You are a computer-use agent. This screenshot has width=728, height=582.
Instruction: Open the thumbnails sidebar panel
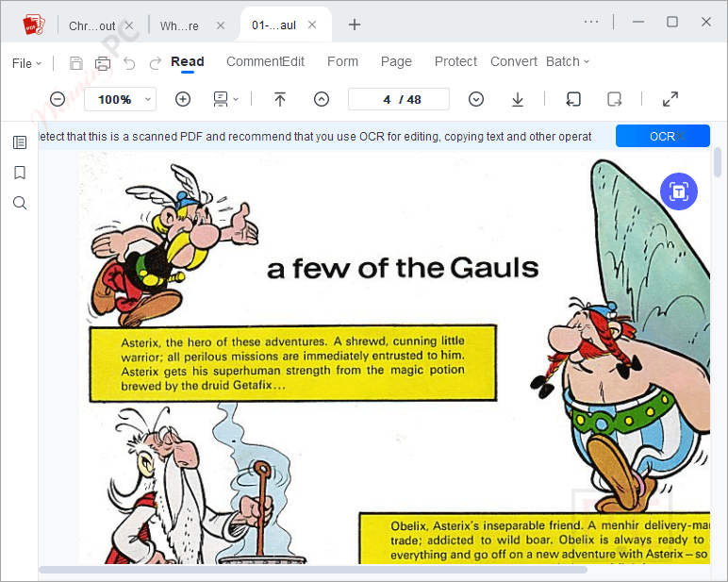click(x=20, y=142)
